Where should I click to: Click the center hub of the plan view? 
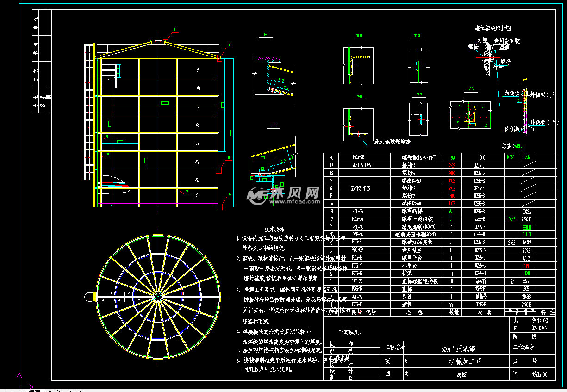pyautogui.click(x=158, y=297)
